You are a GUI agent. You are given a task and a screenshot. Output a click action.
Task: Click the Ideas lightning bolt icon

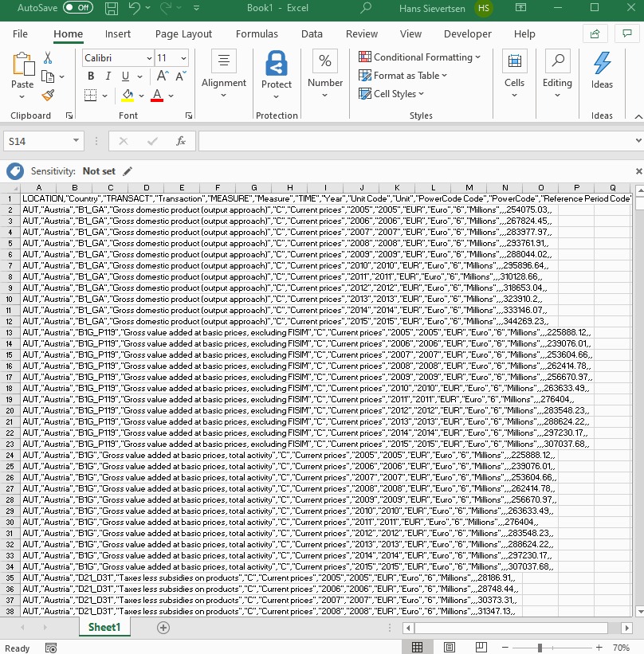click(x=602, y=64)
